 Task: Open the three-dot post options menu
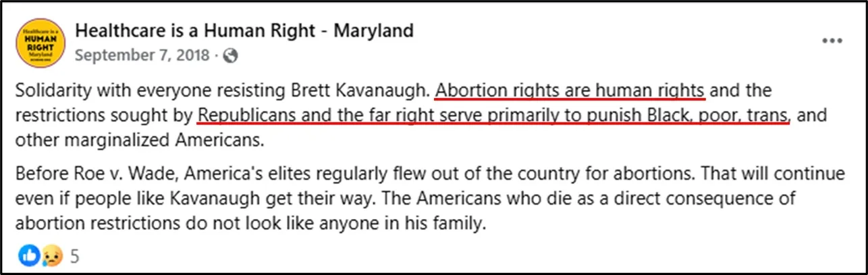click(x=832, y=41)
